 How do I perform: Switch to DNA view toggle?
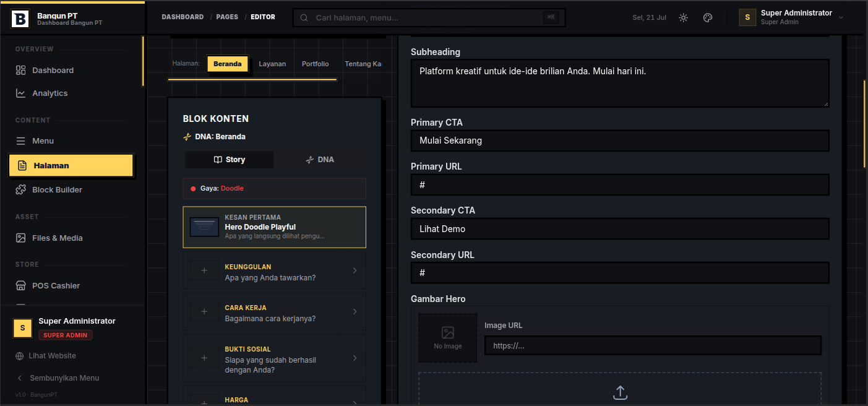[320, 160]
